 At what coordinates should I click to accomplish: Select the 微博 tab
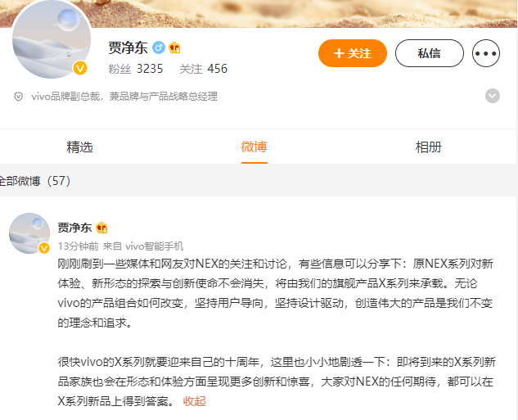tap(254, 147)
